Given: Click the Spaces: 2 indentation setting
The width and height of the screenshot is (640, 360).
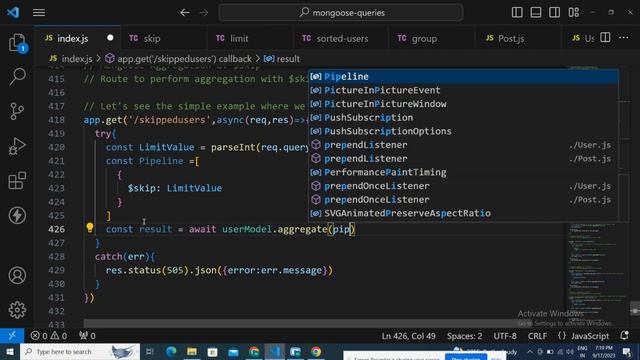Looking at the screenshot, I should [x=464, y=336].
